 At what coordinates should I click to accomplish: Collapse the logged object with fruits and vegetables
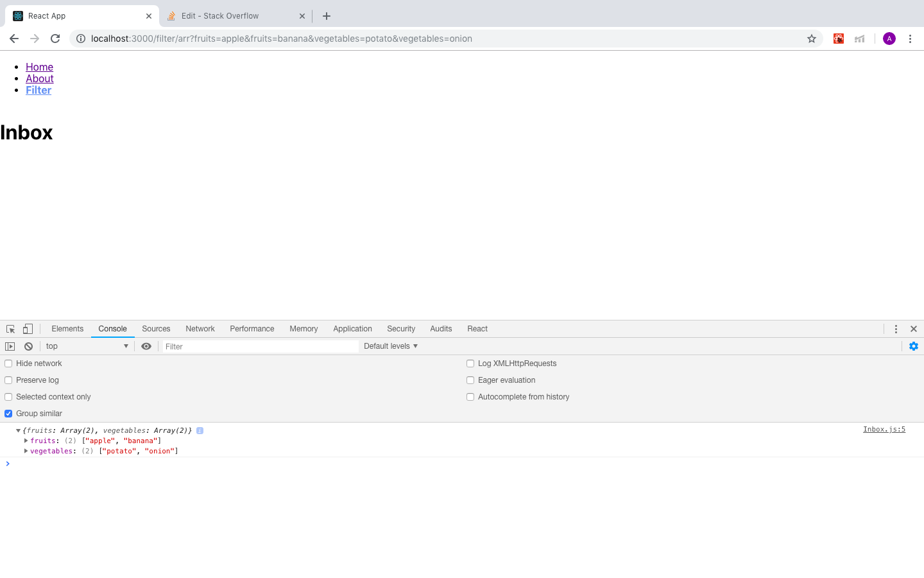tap(18, 430)
